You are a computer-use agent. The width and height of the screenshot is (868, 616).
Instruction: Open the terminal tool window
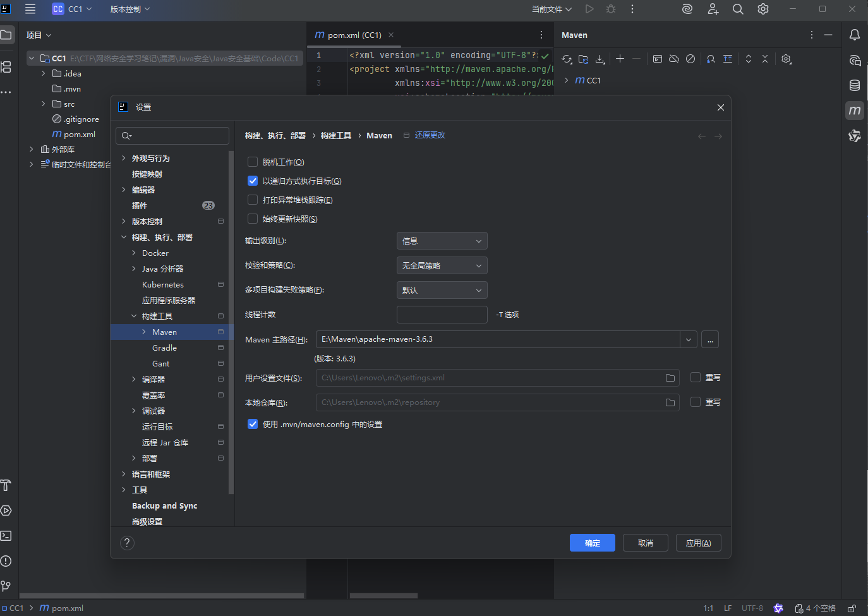click(x=6, y=536)
